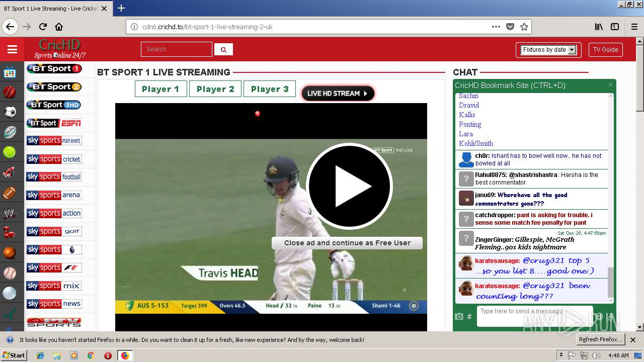The width and height of the screenshot is (644, 362).
Task: Dismiss the Firefox refresh notification bar
Action: (x=633, y=340)
